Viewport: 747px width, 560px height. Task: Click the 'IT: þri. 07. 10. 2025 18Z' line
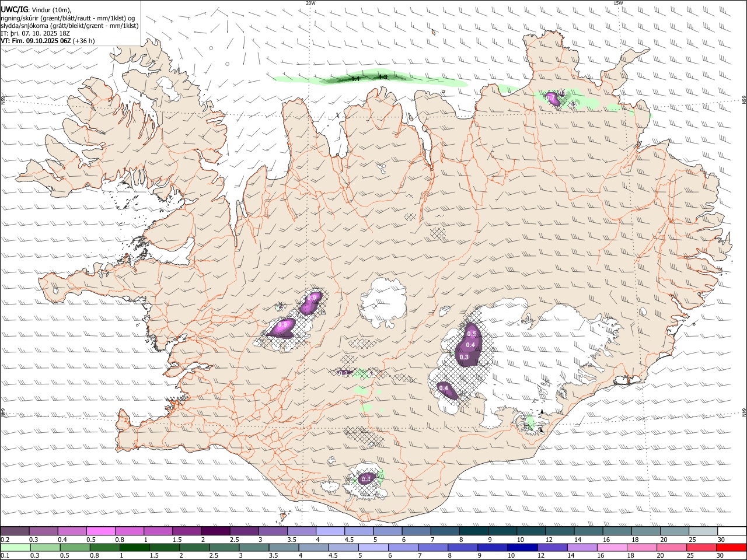point(36,33)
